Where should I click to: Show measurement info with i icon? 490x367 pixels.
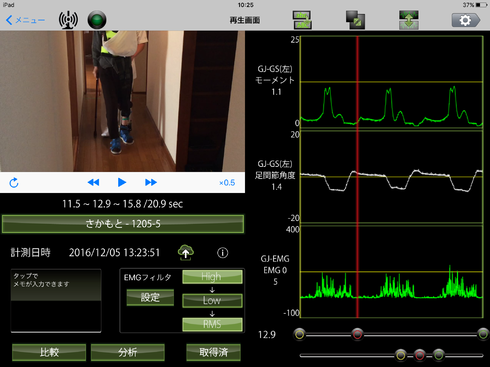[x=223, y=253]
